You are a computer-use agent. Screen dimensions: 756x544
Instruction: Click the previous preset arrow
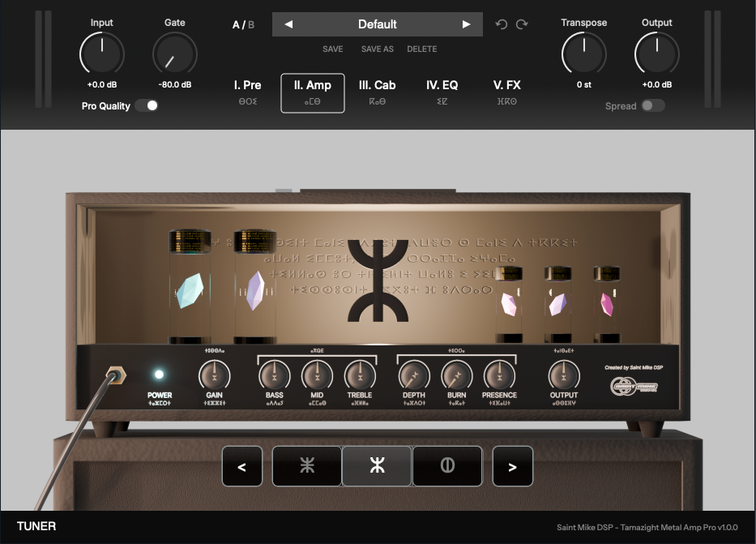tap(289, 24)
